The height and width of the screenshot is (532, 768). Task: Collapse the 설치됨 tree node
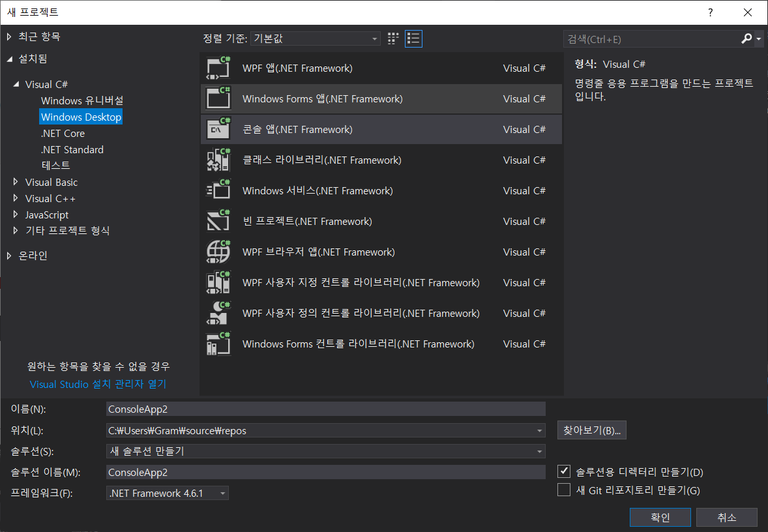[9, 59]
